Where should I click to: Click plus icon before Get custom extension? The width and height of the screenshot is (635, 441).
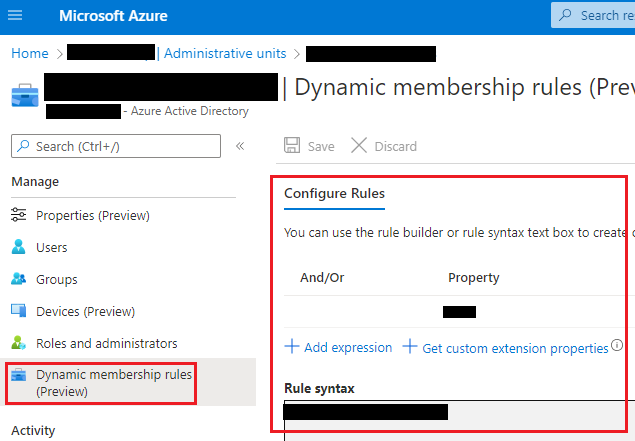(x=410, y=347)
